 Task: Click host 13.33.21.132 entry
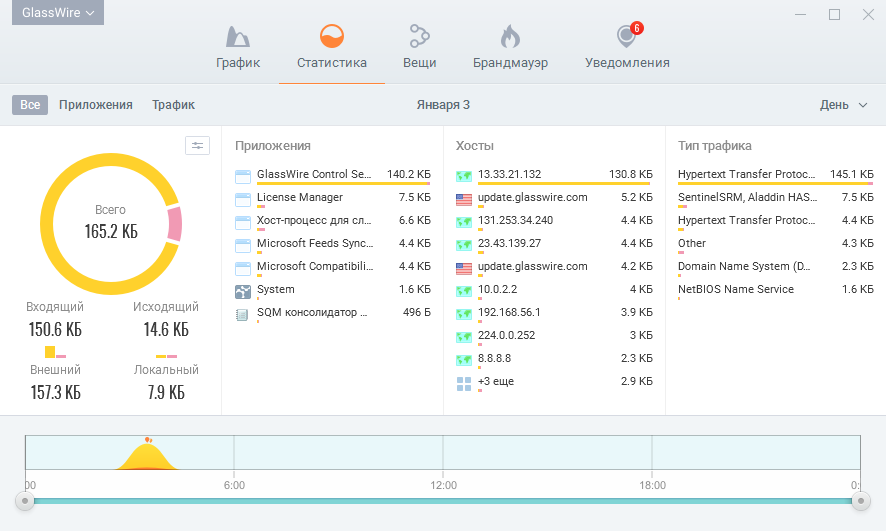point(509,175)
